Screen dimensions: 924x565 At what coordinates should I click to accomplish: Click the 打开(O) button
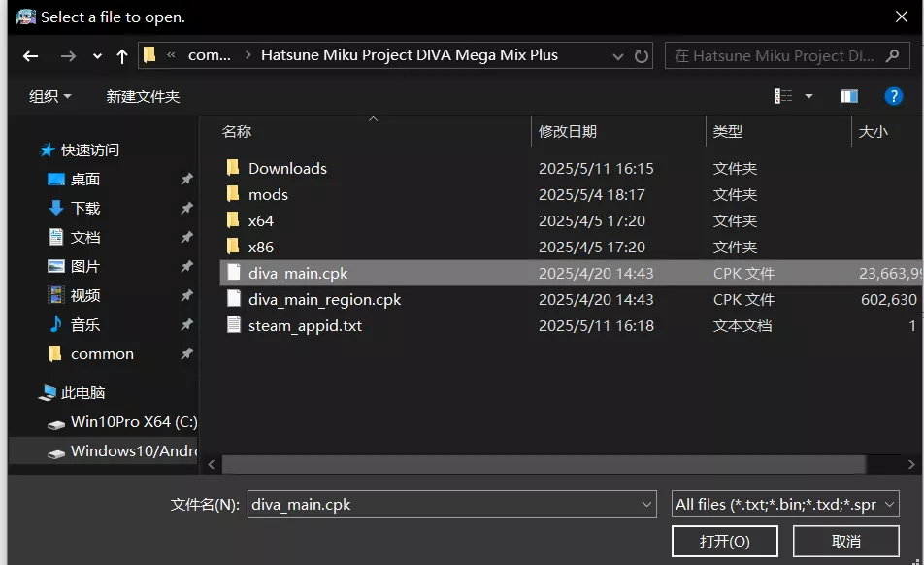[x=724, y=542]
